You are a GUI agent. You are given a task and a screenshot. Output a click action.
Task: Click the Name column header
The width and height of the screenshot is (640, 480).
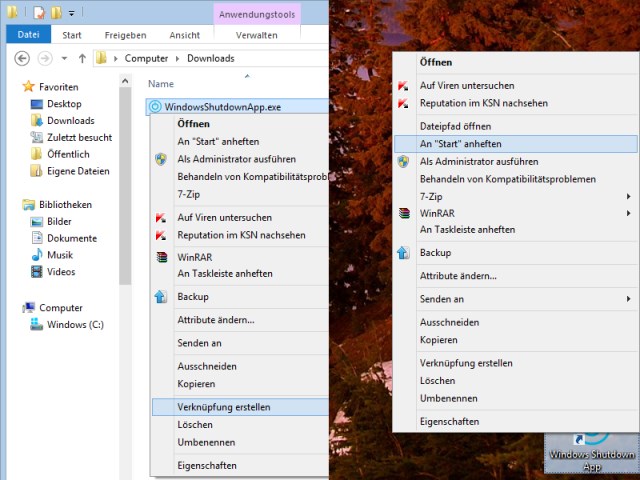(161, 84)
